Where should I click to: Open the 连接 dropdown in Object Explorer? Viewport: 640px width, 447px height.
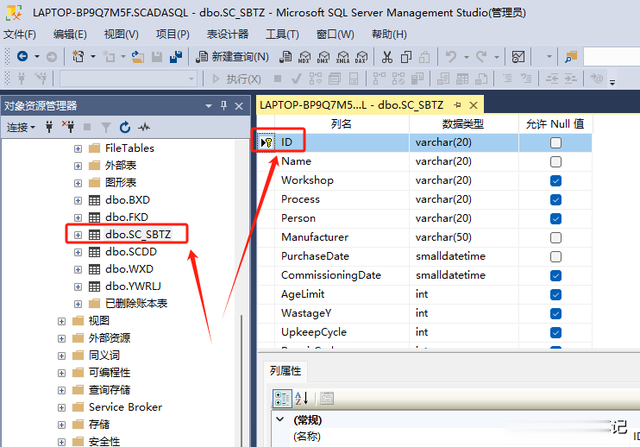21,127
